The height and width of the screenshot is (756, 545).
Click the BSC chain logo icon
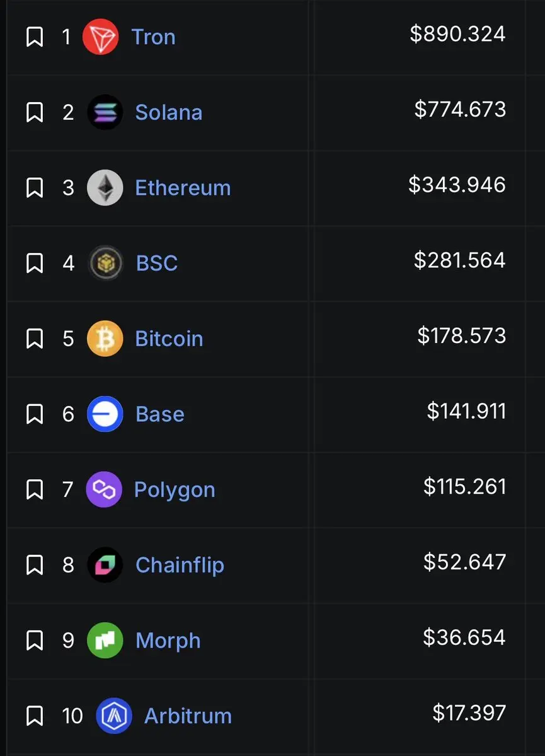click(105, 263)
